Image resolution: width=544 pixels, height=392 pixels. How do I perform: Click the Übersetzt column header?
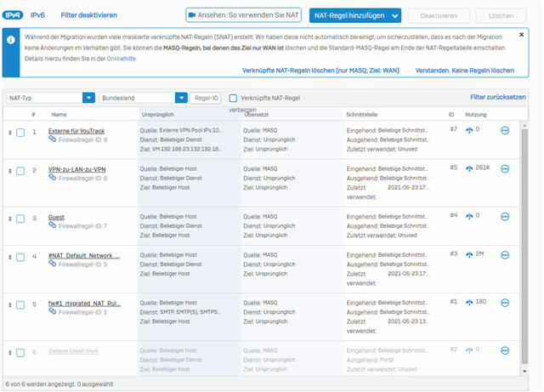[257, 115]
